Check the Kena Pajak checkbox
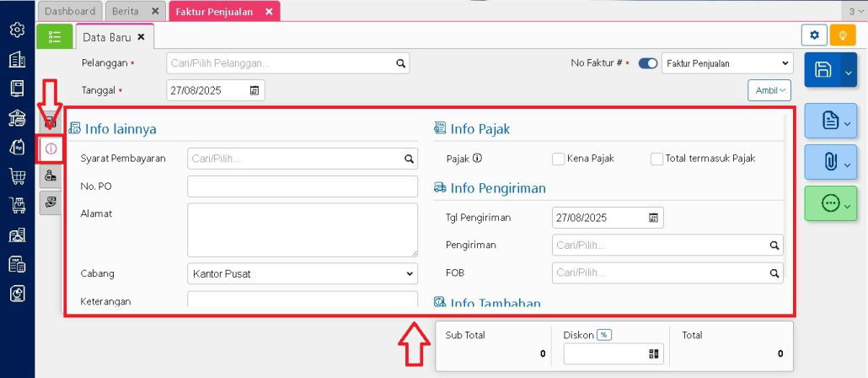Image resolution: width=868 pixels, height=378 pixels. [x=558, y=159]
